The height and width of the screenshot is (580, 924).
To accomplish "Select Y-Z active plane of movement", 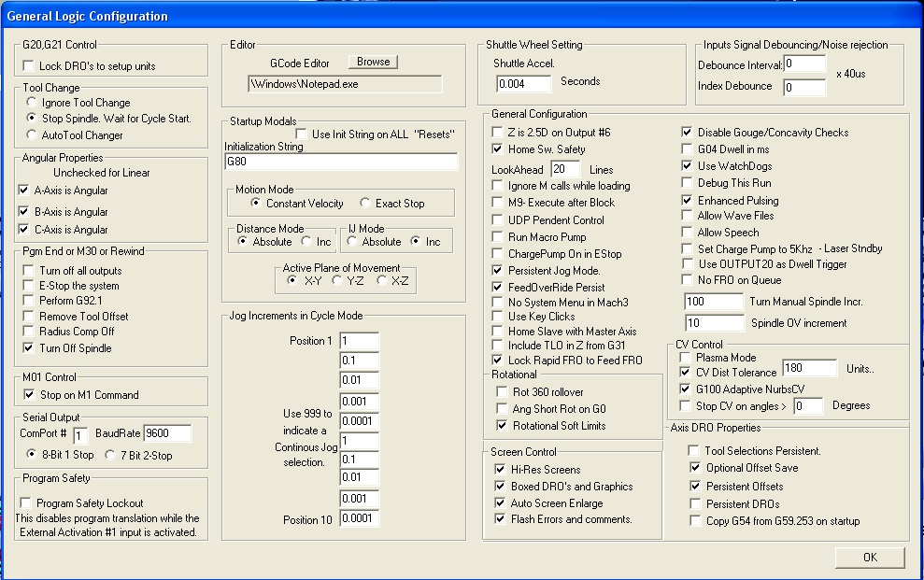I will 337,280.
